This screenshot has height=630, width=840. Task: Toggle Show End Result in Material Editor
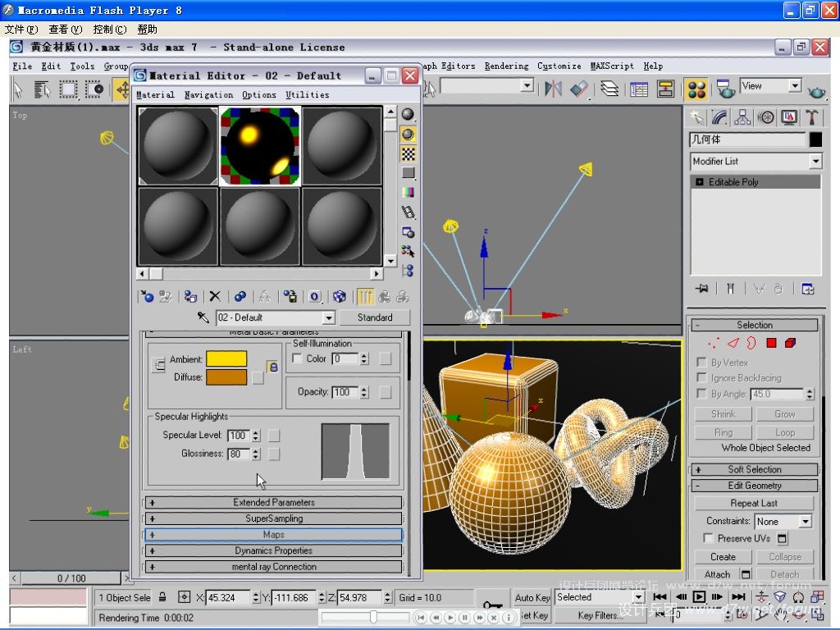[x=365, y=296]
